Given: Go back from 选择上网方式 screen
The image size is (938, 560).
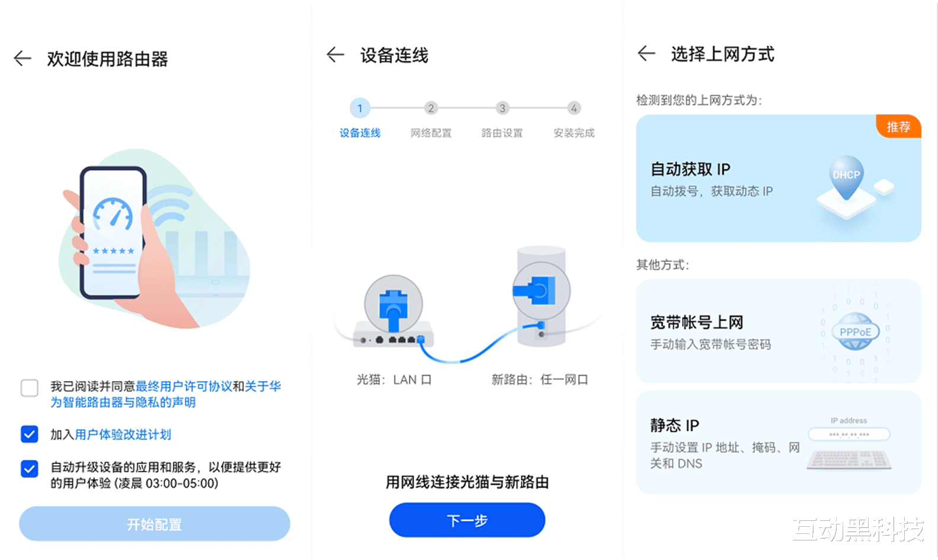Looking at the screenshot, I should click(x=646, y=53).
